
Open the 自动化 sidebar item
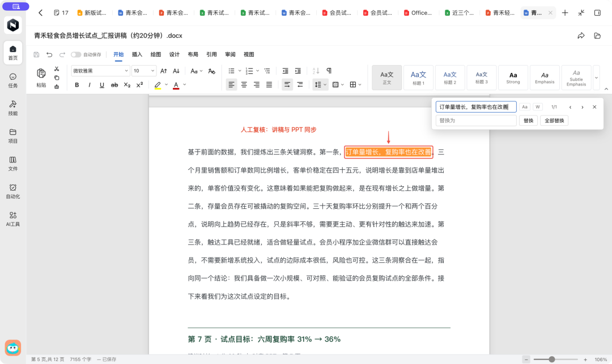click(13, 191)
